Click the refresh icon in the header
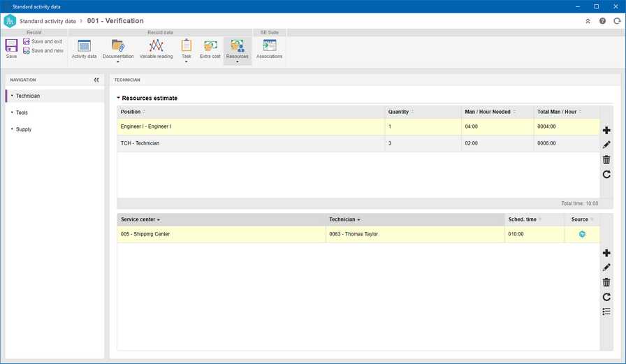Viewport: 626px width, 364px height. 617,21
